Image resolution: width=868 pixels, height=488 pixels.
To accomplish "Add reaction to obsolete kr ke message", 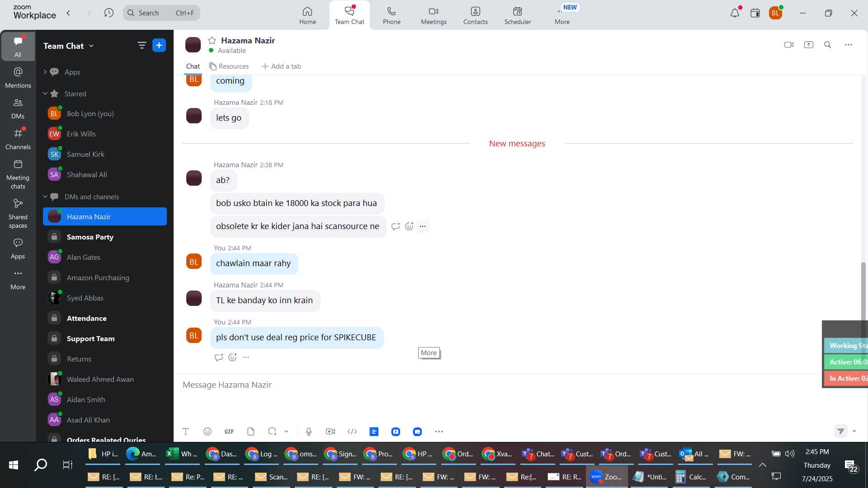I will [x=409, y=226].
